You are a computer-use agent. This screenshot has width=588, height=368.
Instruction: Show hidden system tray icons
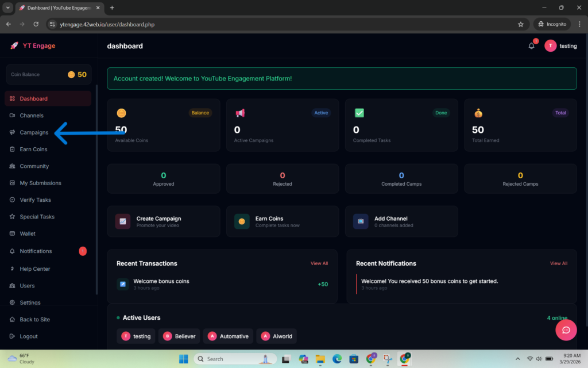(518, 359)
